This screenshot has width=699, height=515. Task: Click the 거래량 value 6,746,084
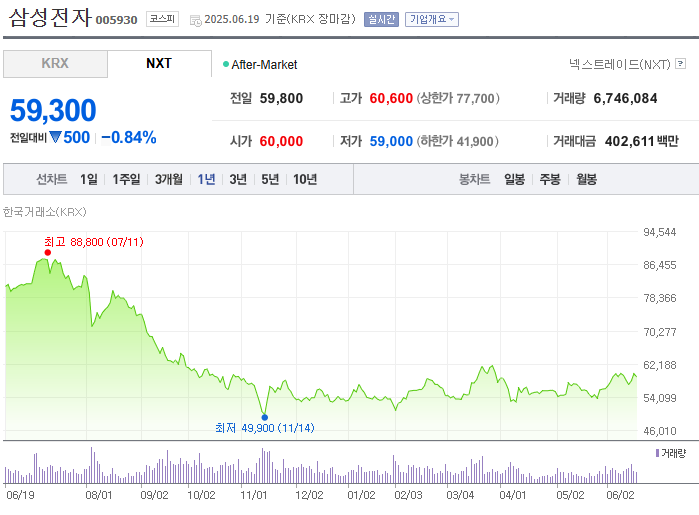tap(625, 98)
